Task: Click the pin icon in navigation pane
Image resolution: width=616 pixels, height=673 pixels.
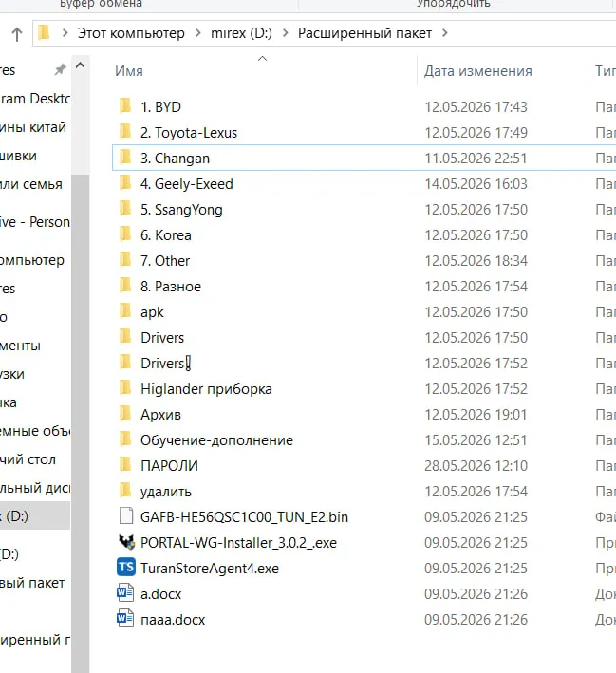Action: 60,69
